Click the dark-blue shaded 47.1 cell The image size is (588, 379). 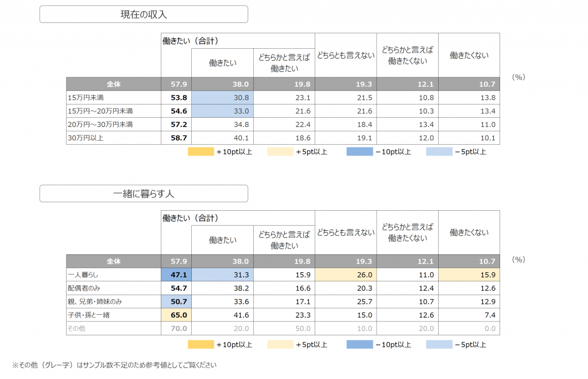pos(176,275)
